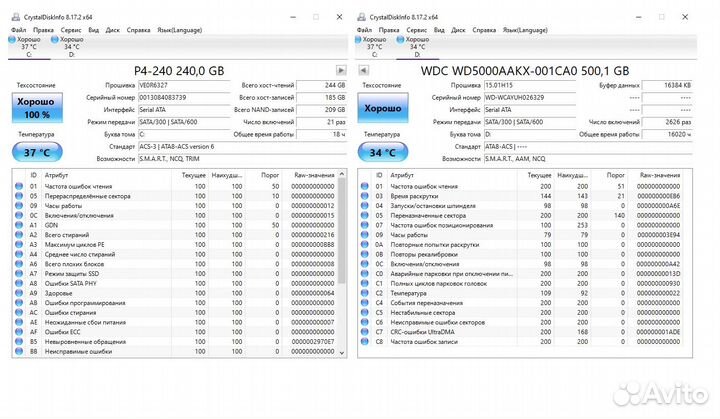Click CrystalDiskInfo app icon in left title bar
This screenshot has height=419, width=720.
point(16,17)
